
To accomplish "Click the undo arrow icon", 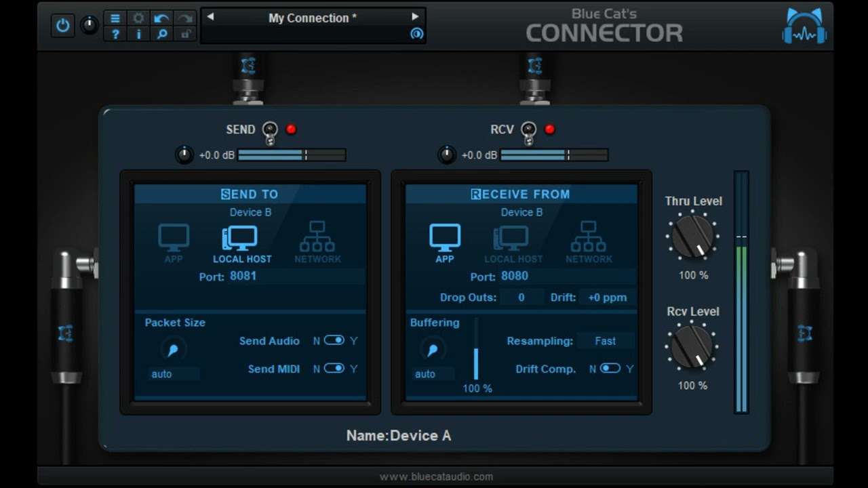I will tap(161, 18).
